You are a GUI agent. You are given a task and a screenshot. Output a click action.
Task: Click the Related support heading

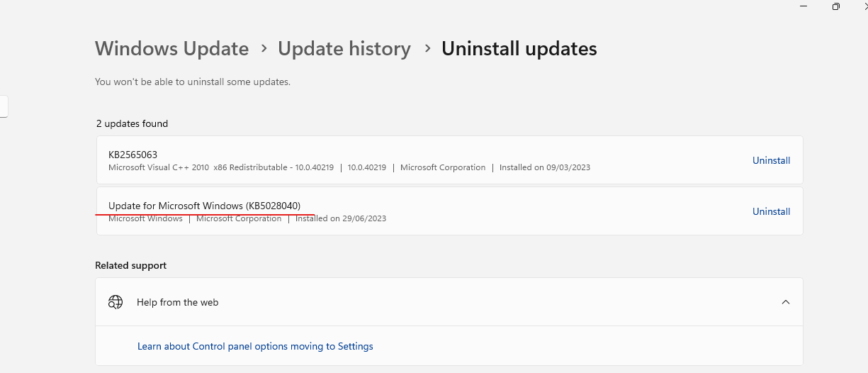(x=130, y=265)
